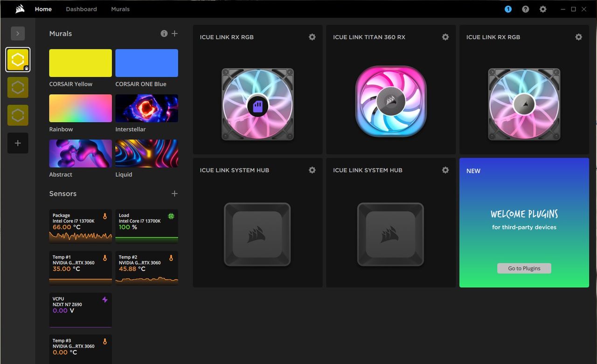Open settings gear of first iCUE LINK RX RGB
Image resolution: width=597 pixels, height=364 pixels.
pos(312,37)
